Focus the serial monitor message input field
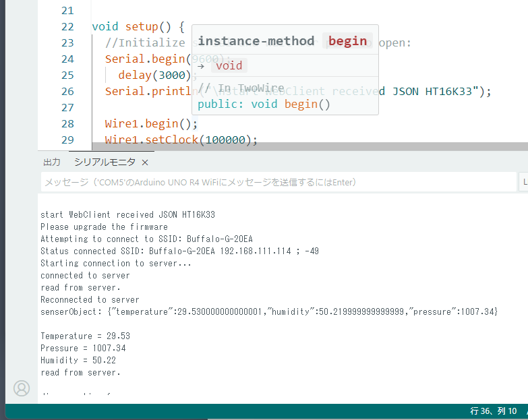This screenshot has height=420, width=528. [278, 182]
